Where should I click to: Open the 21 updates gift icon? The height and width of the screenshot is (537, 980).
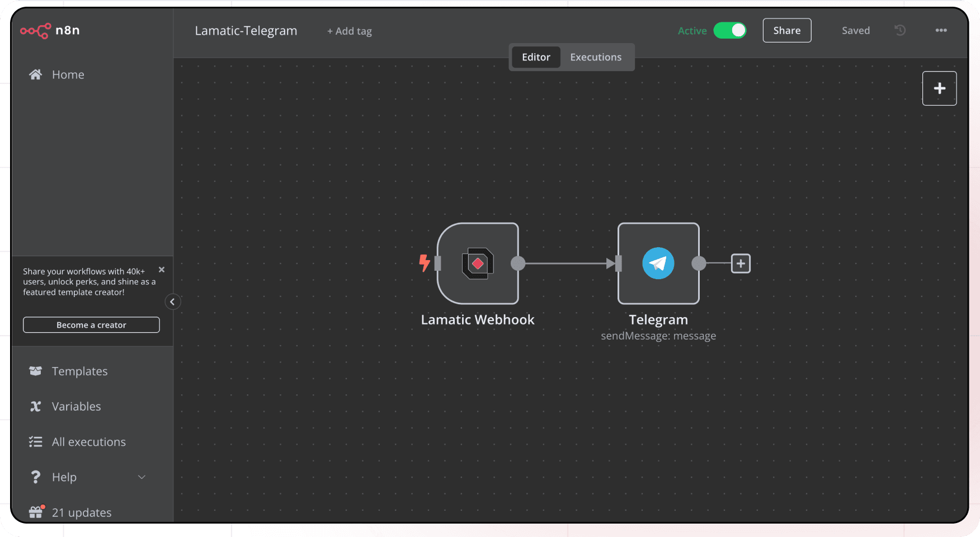pyautogui.click(x=36, y=512)
